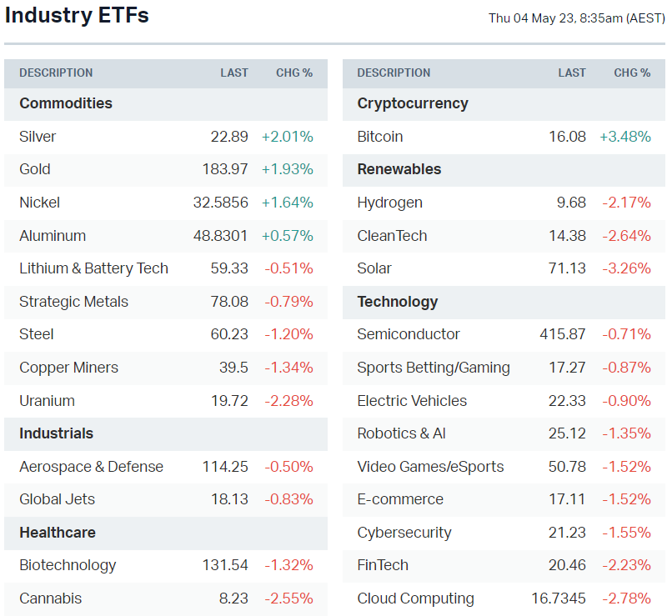The height and width of the screenshot is (616, 672).
Task: Select the Uranium ETF row
Action: point(47,401)
